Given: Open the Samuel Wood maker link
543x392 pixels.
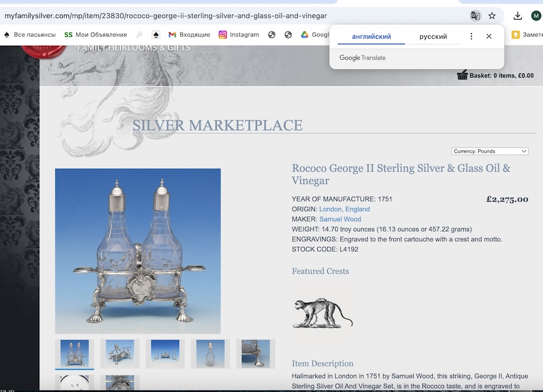Looking at the screenshot, I should coord(340,219).
